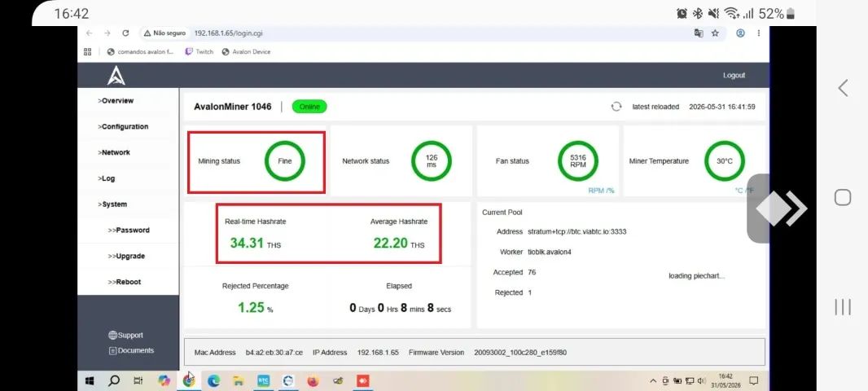
Task: Click the green Online status badge
Action: click(x=309, y=107)
